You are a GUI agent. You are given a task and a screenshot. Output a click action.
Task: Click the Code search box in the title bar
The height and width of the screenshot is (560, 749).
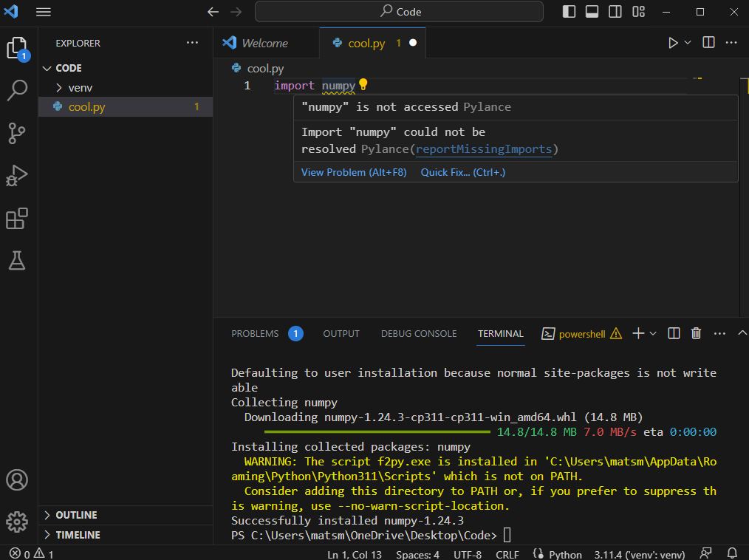[x=399, y=12]
